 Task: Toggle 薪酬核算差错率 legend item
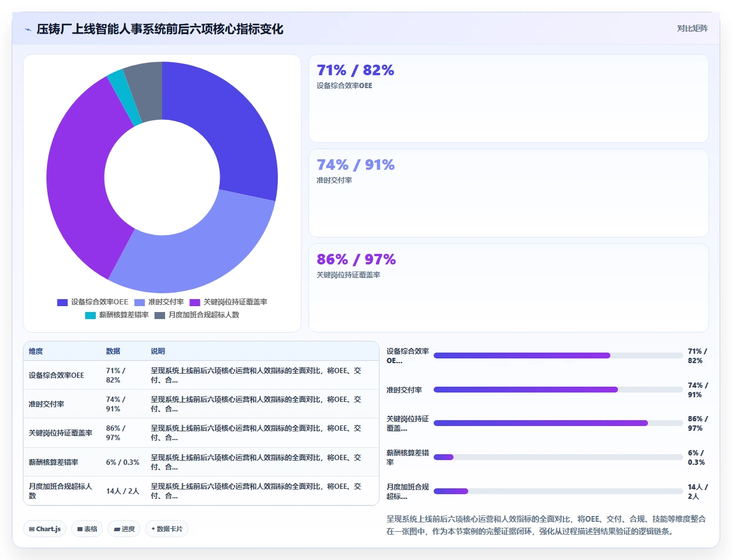click(x=117, y=315)
